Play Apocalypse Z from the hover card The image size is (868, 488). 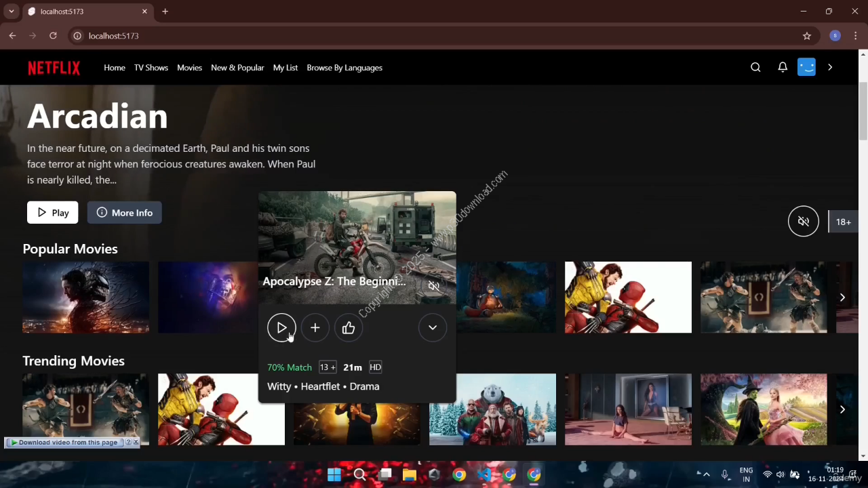pos(281,328)
